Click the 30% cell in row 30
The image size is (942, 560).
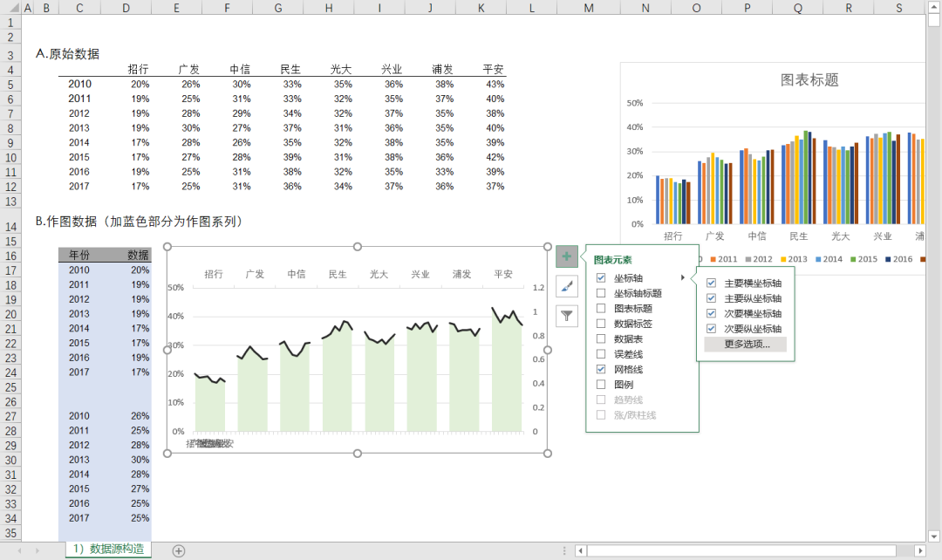(x=140, y=460)
